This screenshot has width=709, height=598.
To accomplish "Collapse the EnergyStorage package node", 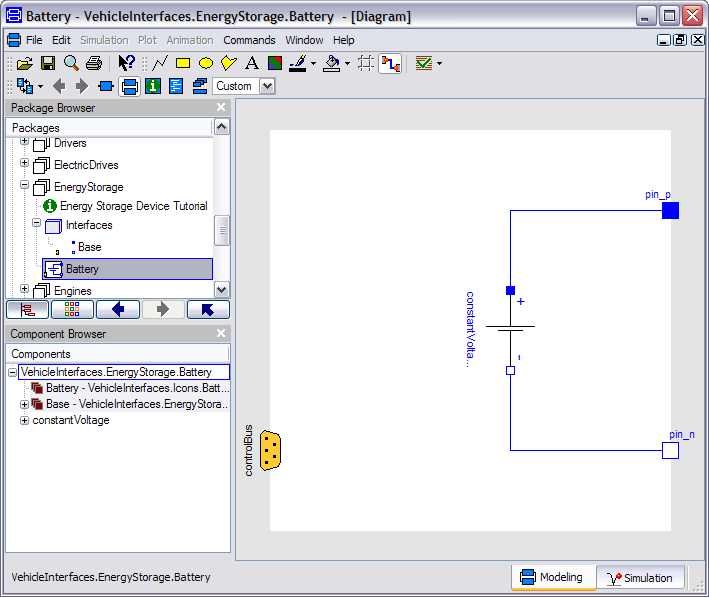I will coord(25,186).
